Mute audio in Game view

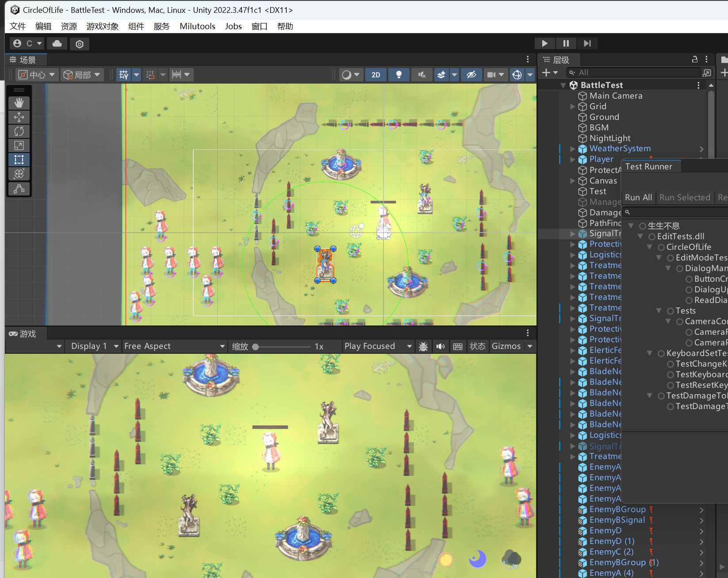441,346
